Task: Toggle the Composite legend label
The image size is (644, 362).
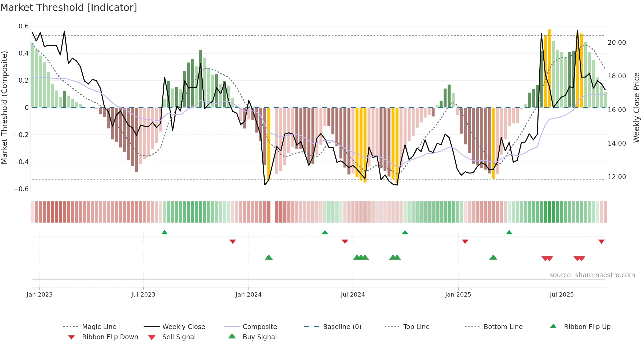Action: tap(260, 327)
